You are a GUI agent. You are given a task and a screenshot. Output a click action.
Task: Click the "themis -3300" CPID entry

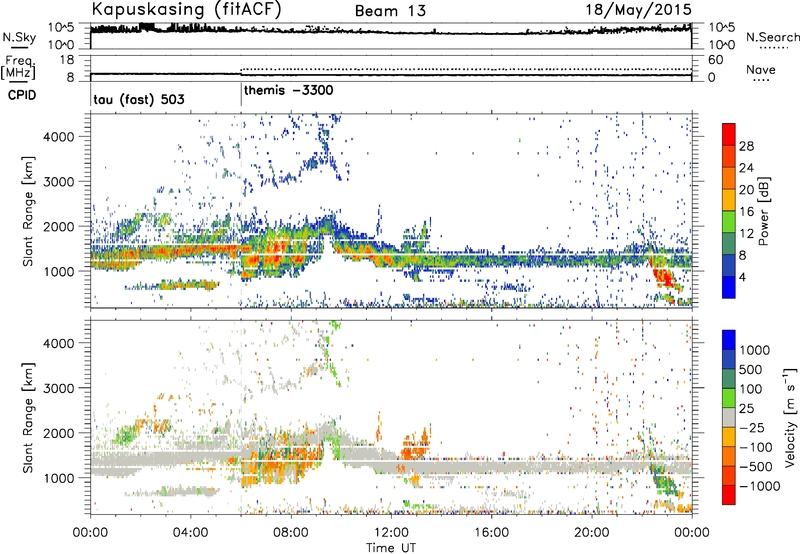[289, 91]
